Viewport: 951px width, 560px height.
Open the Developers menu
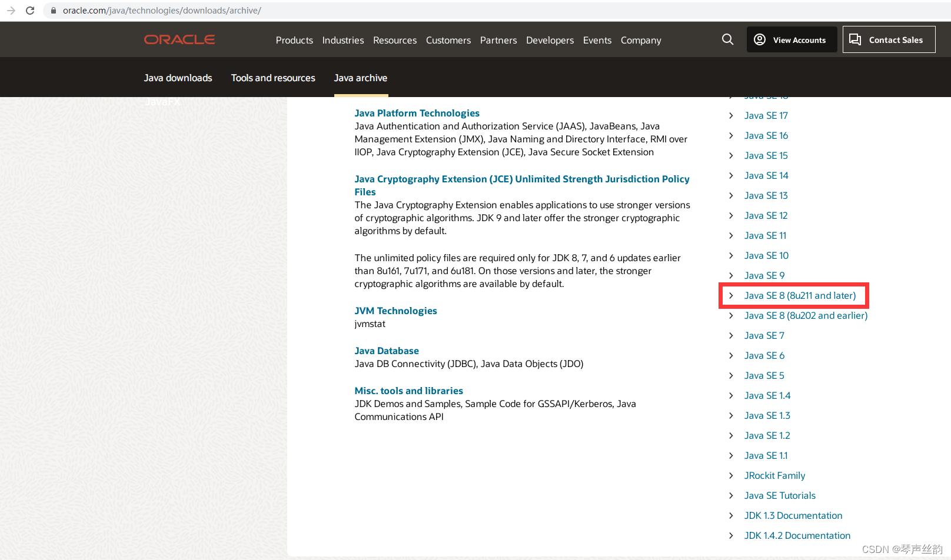(x=550, y=40)
